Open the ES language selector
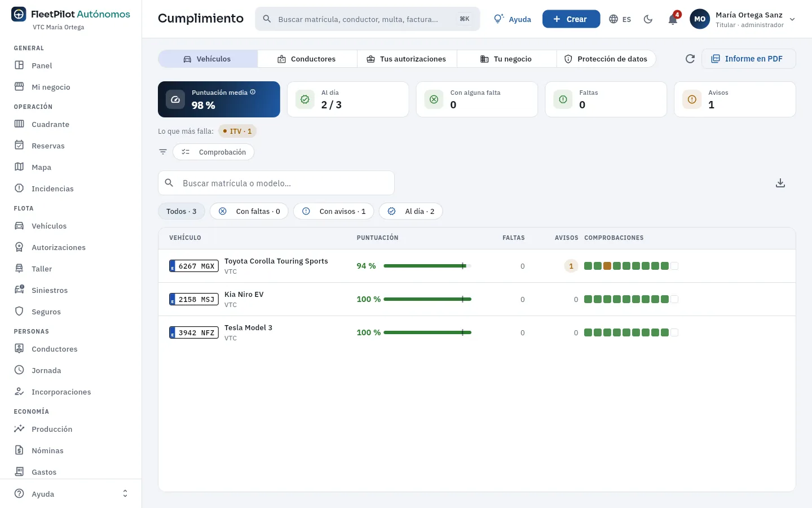 (620, 19)
